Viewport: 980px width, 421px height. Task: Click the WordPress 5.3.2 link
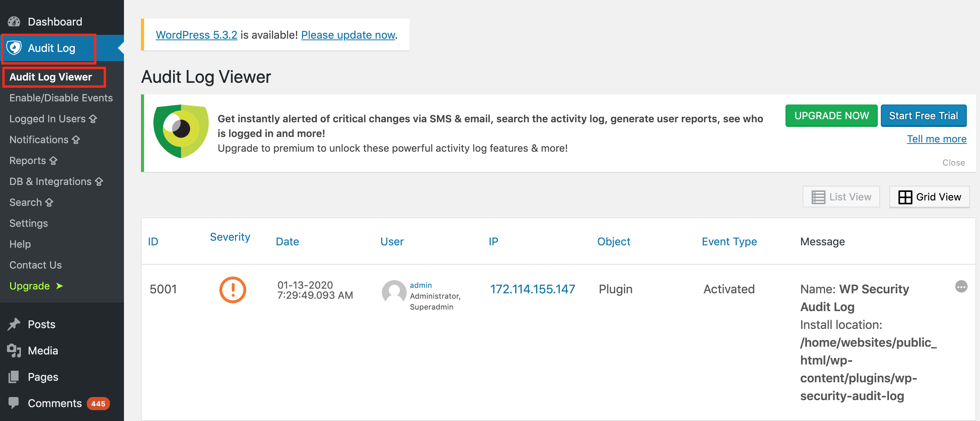point(196,35)
